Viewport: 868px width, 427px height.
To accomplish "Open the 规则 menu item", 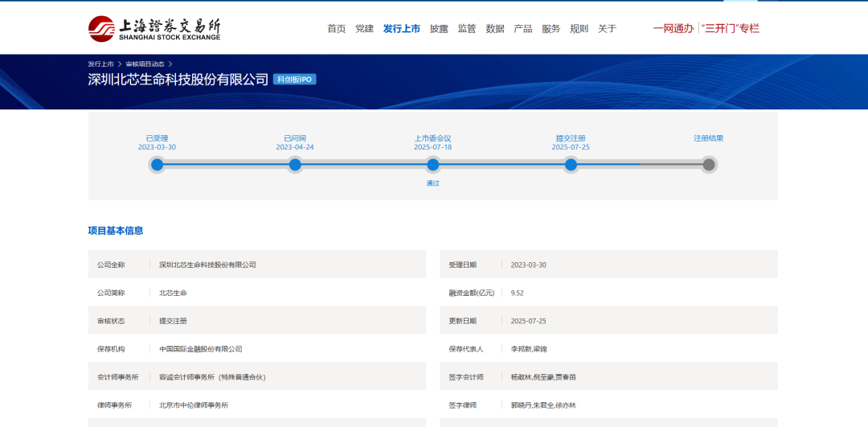I will tap(579, 29).
